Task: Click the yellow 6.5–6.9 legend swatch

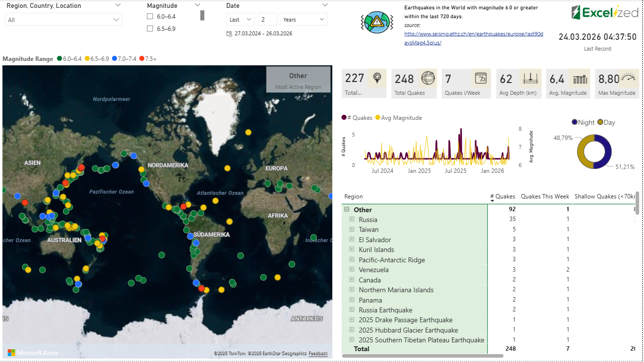Action: click(x=87, y=58)
